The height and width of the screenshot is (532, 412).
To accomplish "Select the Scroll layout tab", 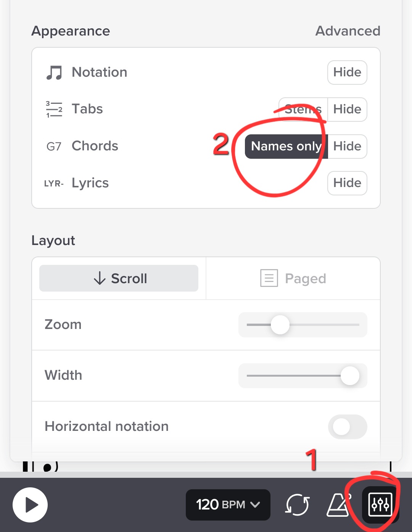I will [119, 278].
